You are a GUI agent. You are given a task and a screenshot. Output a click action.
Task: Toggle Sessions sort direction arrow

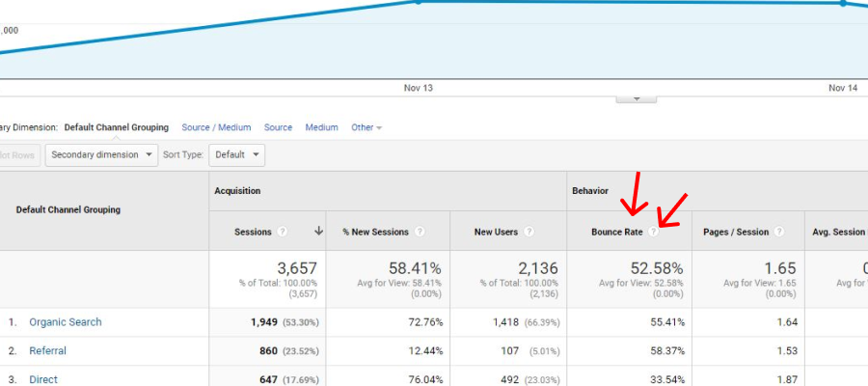pyautogui.click(x=318, y=232)
